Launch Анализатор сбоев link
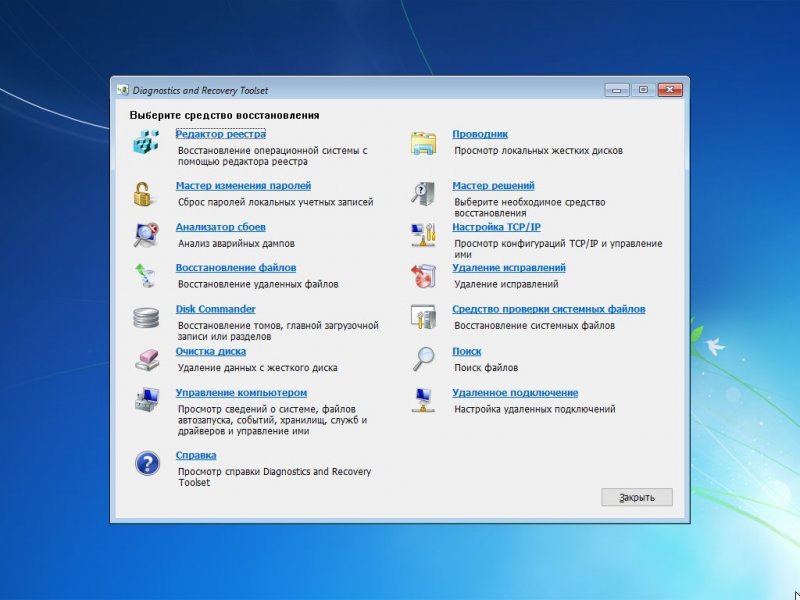Image resolution: width=800 pixels, height=600 pixels. tap(220, 227)
